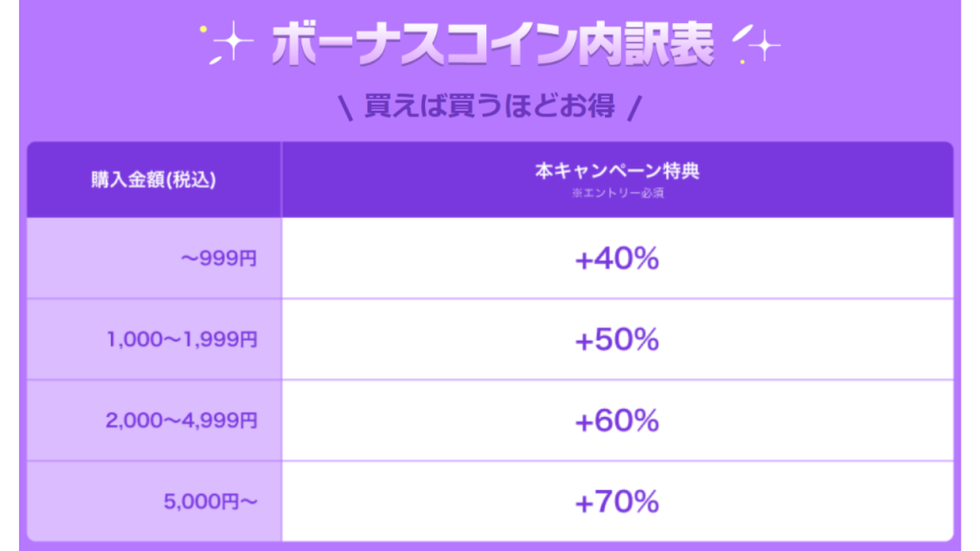980x551 pixels.
Task: Click the ボーナスコイン内訳表 title
Action: tap(492, 44)
